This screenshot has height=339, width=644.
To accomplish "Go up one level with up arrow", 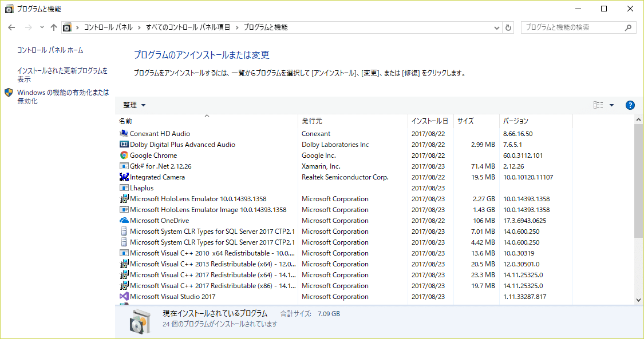I will (53, 27).
